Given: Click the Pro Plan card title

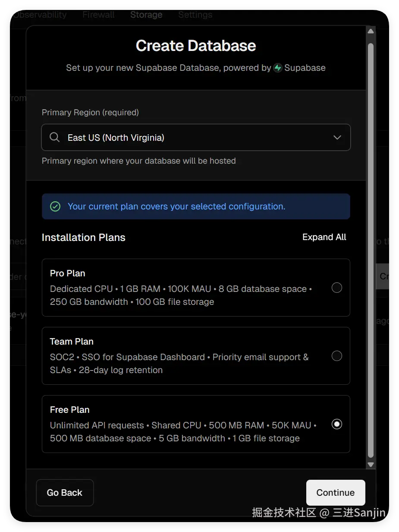Looking at the screenshot, I should [x=67, y=273].
